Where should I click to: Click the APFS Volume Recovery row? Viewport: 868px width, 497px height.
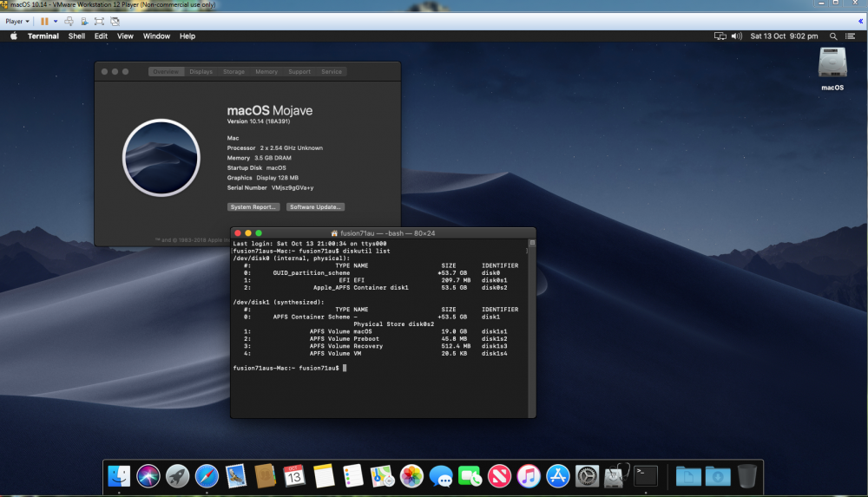coord(375,346)
